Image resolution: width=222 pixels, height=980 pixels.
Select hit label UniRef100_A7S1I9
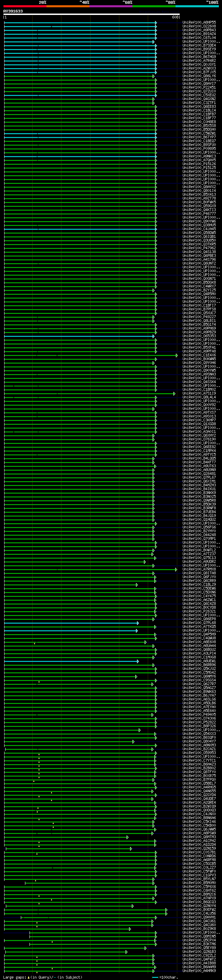click(x=199, y=394)
